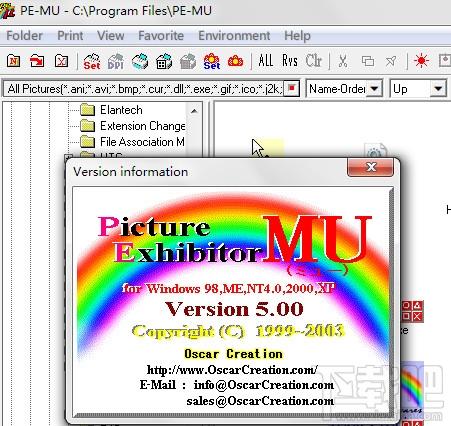Click the paste pin icon in toolbar
This screenshot has width=451, height=426.
pyautogui.click(x=391, y=61)
